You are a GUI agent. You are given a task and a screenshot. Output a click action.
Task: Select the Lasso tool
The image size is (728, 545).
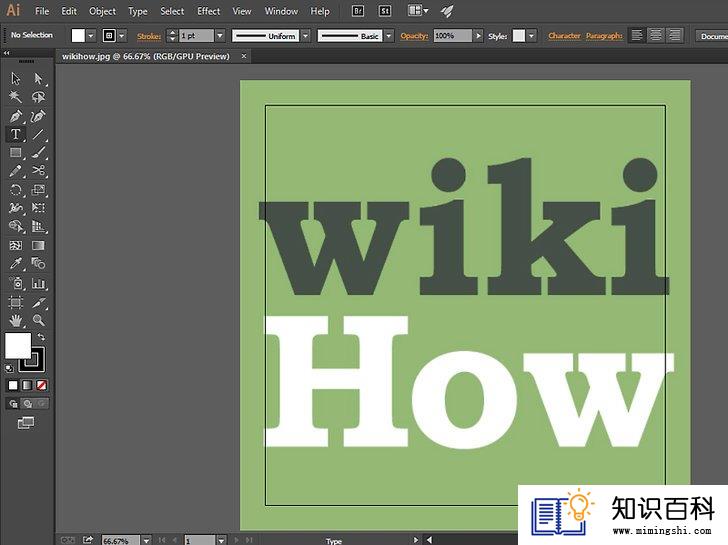pos(39,97)
